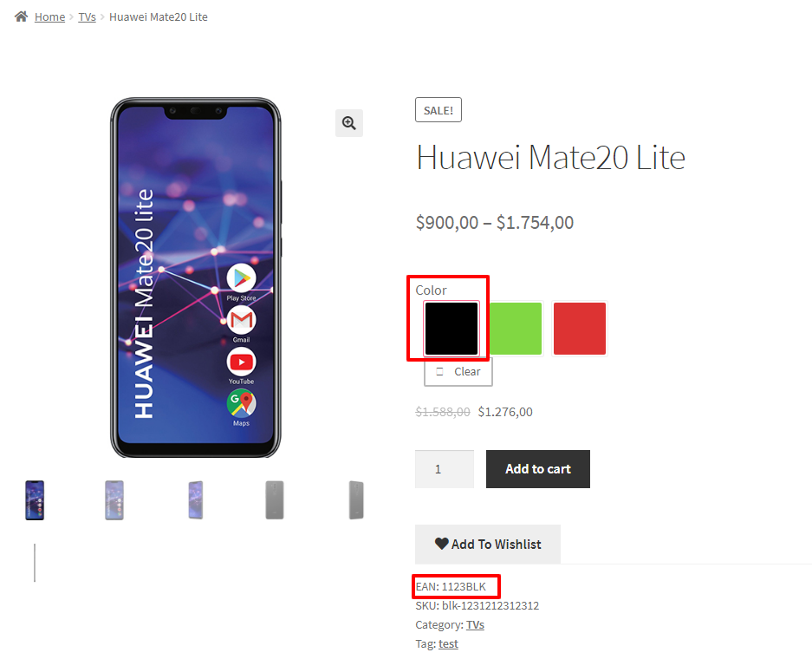The width and height of the screenshot is (812, 659).
Task: Focus the quantity input field
Action: click(445, 469)
